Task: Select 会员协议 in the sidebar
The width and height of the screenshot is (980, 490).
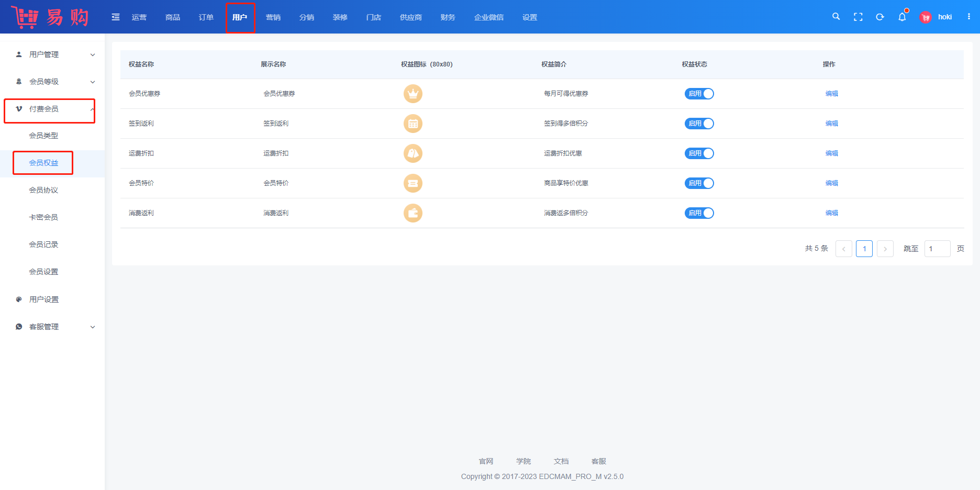Action: [43, 190]
